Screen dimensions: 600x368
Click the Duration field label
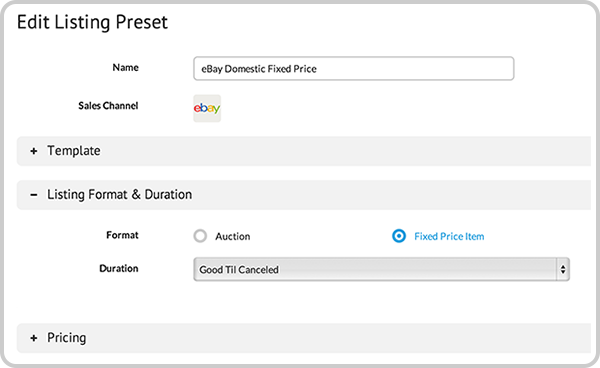pos(119,268)
